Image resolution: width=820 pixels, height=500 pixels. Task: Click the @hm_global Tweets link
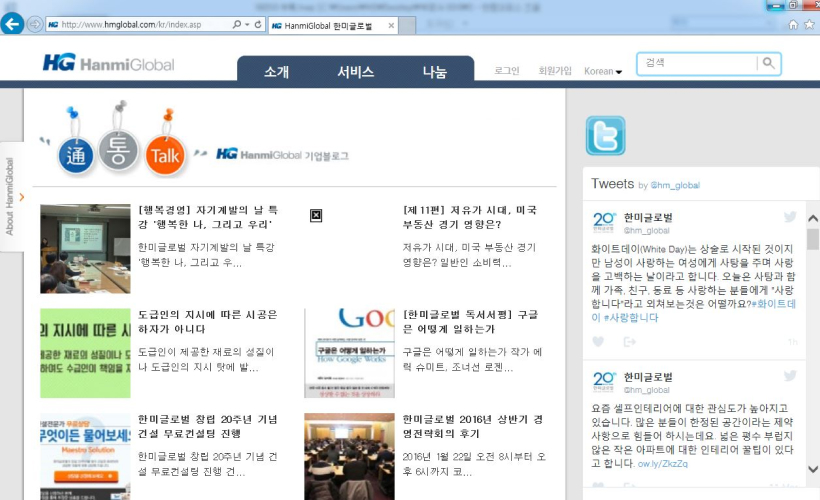point(675,185)
